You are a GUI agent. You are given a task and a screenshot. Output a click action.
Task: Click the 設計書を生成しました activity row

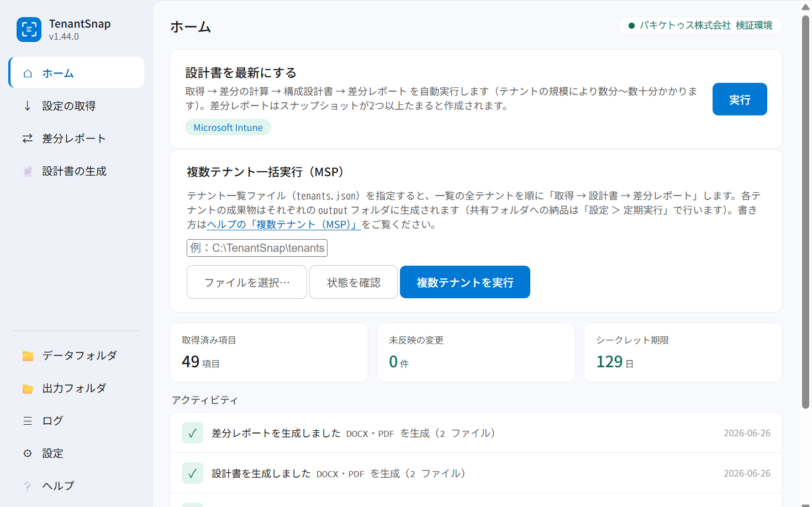tap(476, 473)
